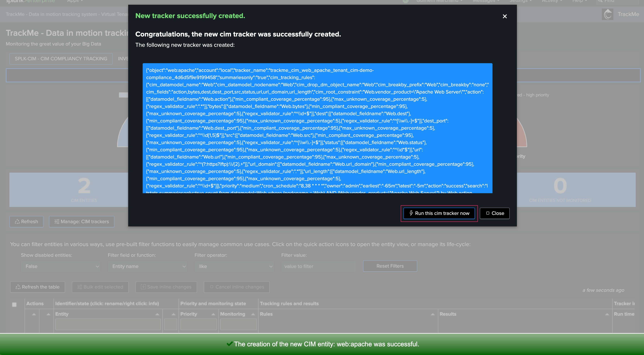
Task: Sort by Monitoring column arrow
Action: (x=253, y=314)
